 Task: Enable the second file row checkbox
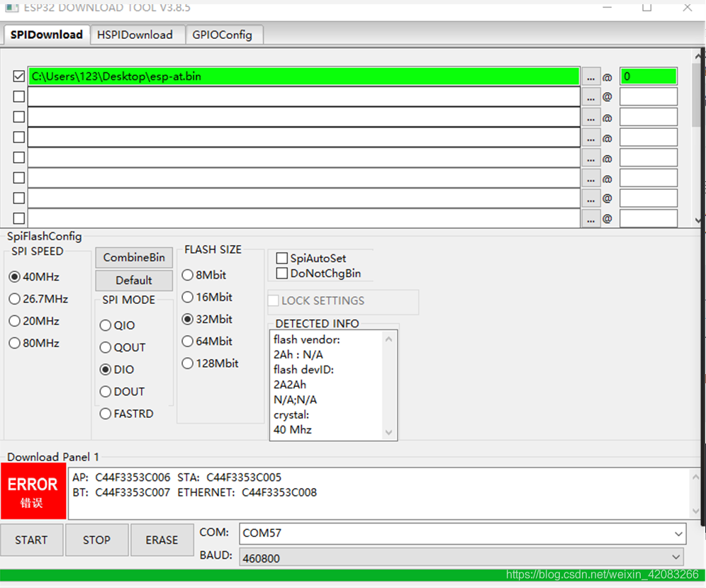(x=19, y=96)
